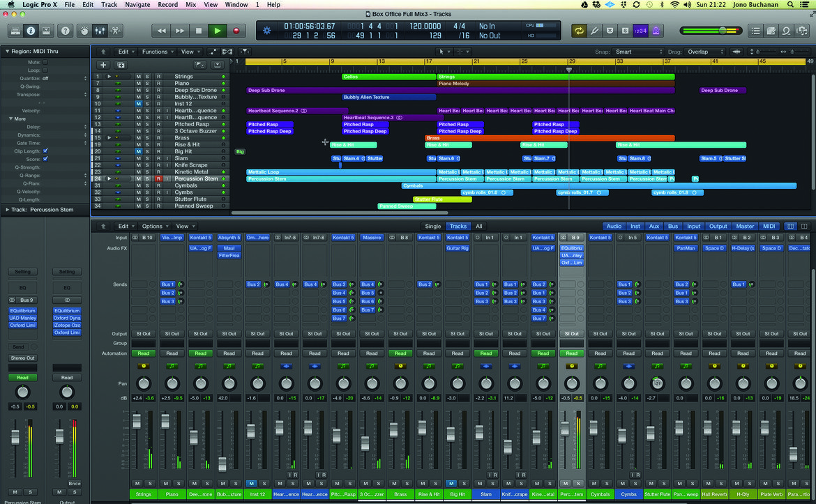Expand the Track: Percussion Stem section

pos(7,210)
